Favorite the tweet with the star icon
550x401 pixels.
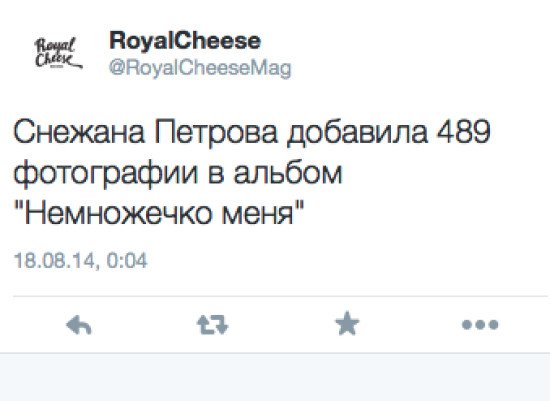[347, 323]
